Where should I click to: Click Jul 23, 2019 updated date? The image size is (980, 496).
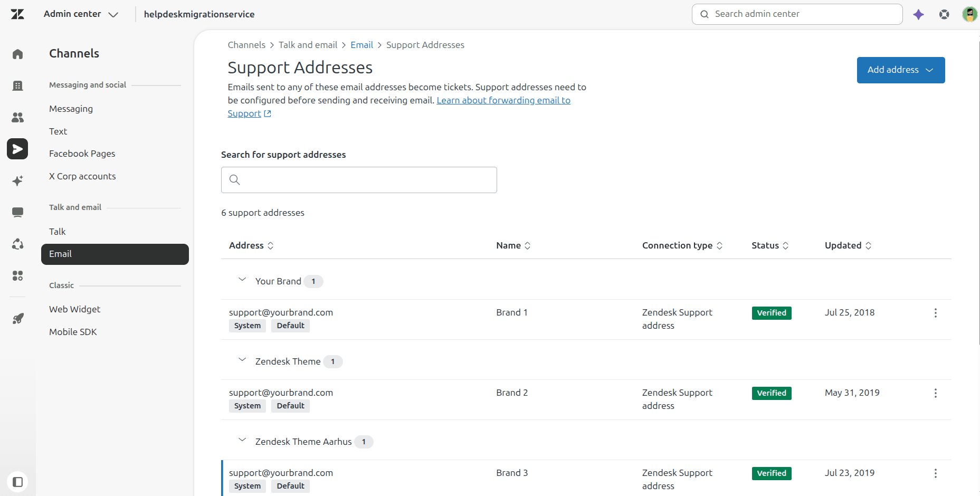point(850,473)
